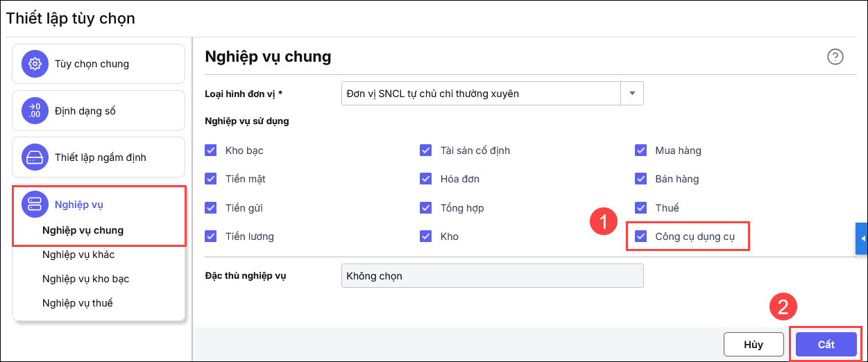Select Nghiệp vụ khác menu item
The height and width of the screenshot is (362, 868).
[x=78, y=255]
